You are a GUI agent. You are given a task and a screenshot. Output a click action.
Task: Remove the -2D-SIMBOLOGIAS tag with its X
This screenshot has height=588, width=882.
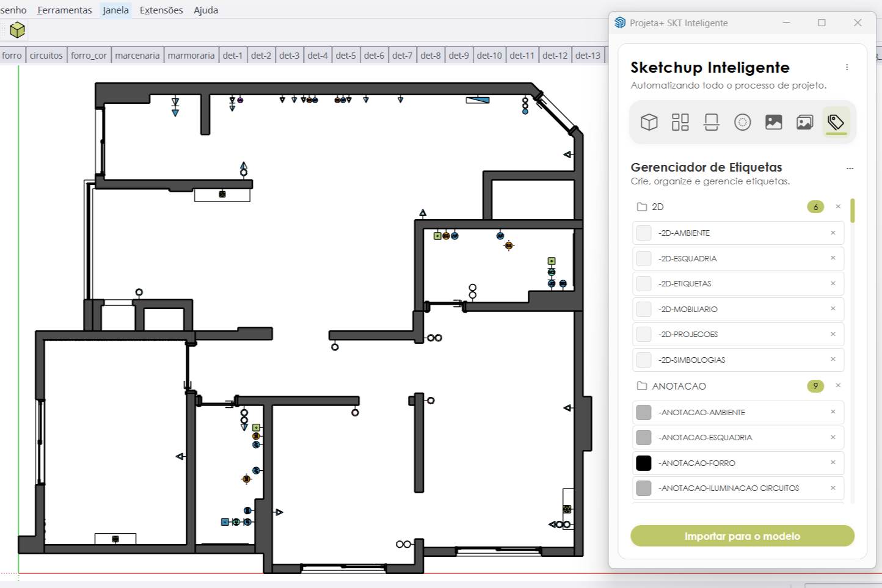pos(833,360)
